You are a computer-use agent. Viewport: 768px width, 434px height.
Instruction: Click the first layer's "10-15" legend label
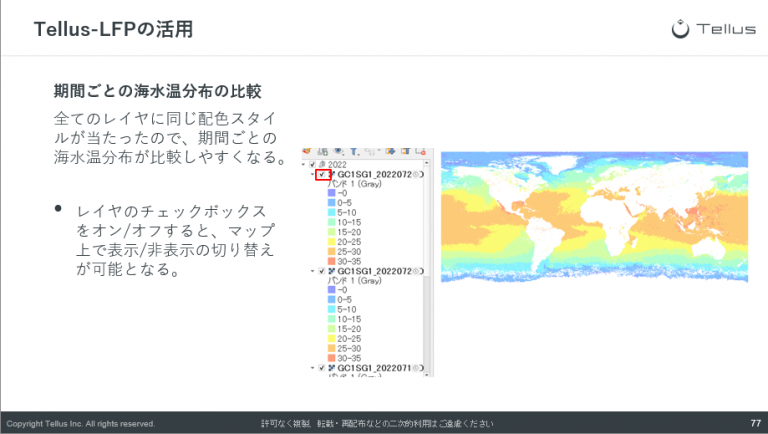click(x=349, y=222)
